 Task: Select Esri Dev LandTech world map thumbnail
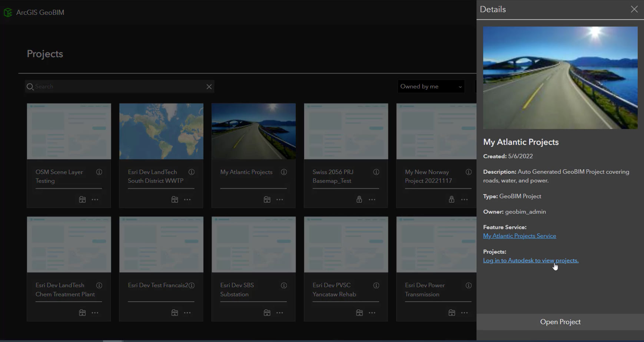(161, 132)
